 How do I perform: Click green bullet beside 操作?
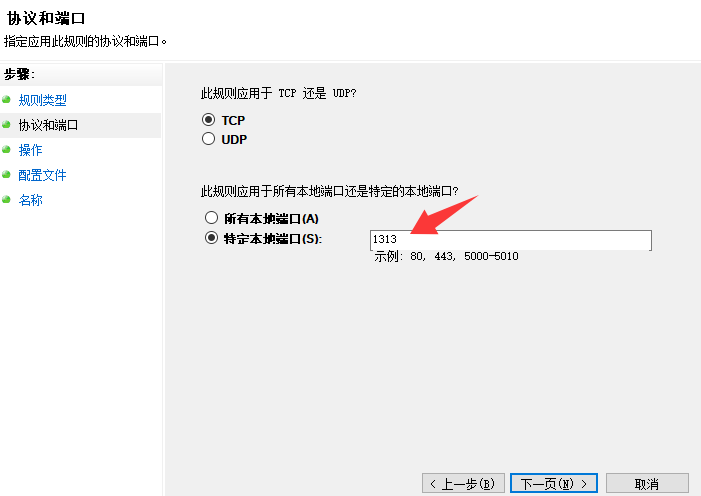6,149
